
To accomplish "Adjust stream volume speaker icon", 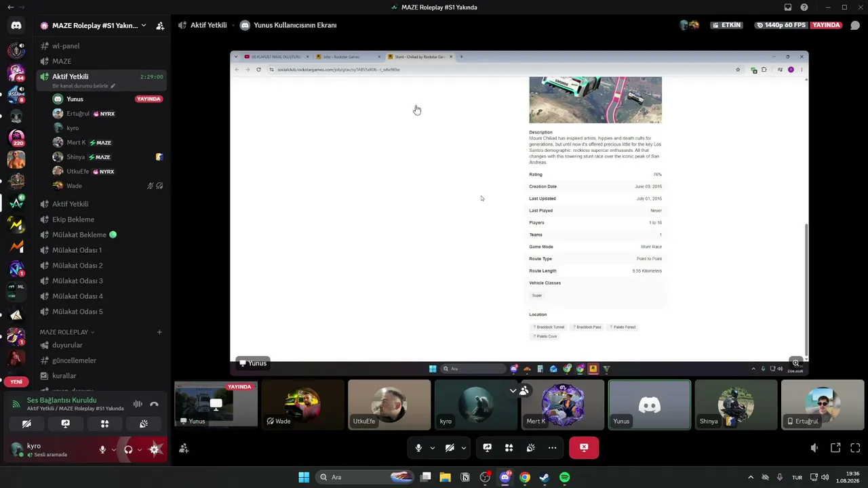I will pos(814,448).
